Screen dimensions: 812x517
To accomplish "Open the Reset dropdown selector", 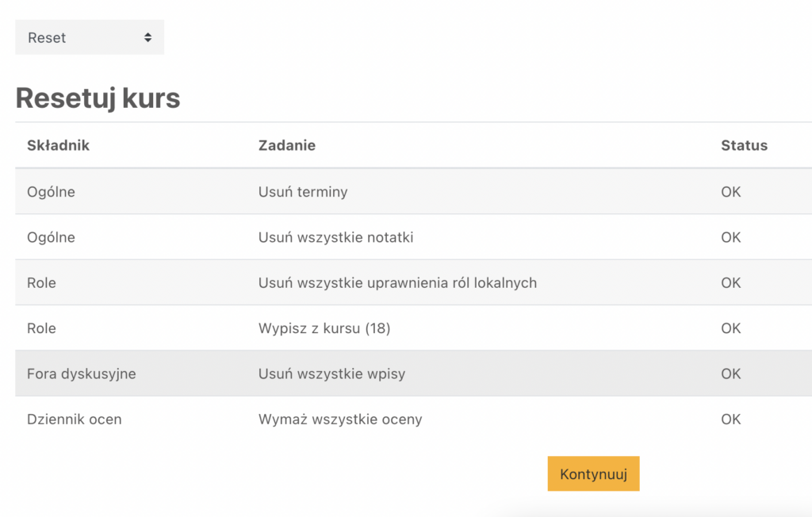I will (x=90, y=37).
